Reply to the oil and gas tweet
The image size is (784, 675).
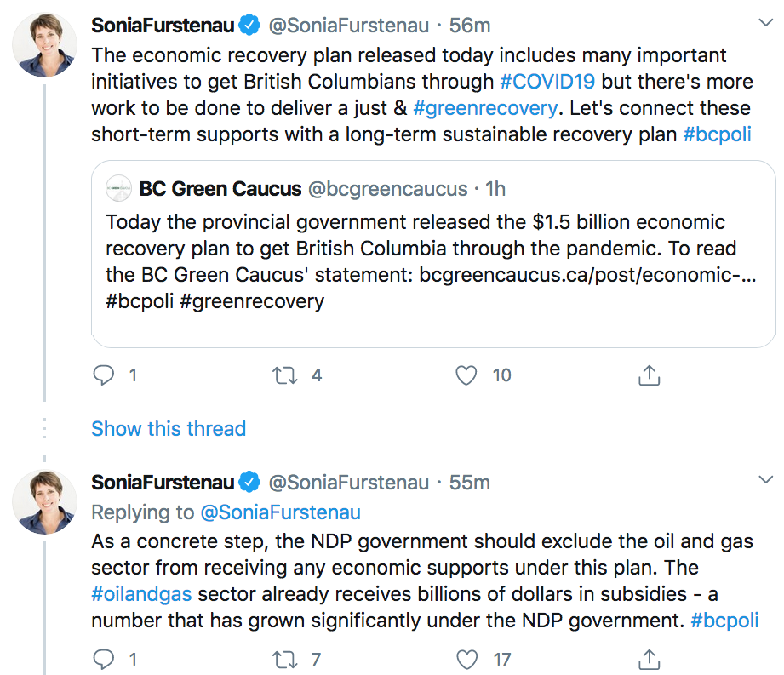click(x=104, y=660)
